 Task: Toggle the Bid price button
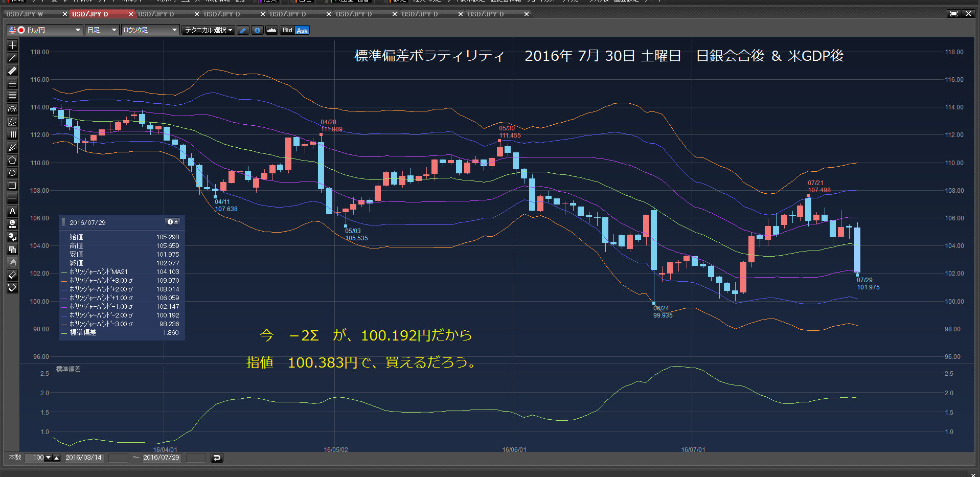[287, 30]
